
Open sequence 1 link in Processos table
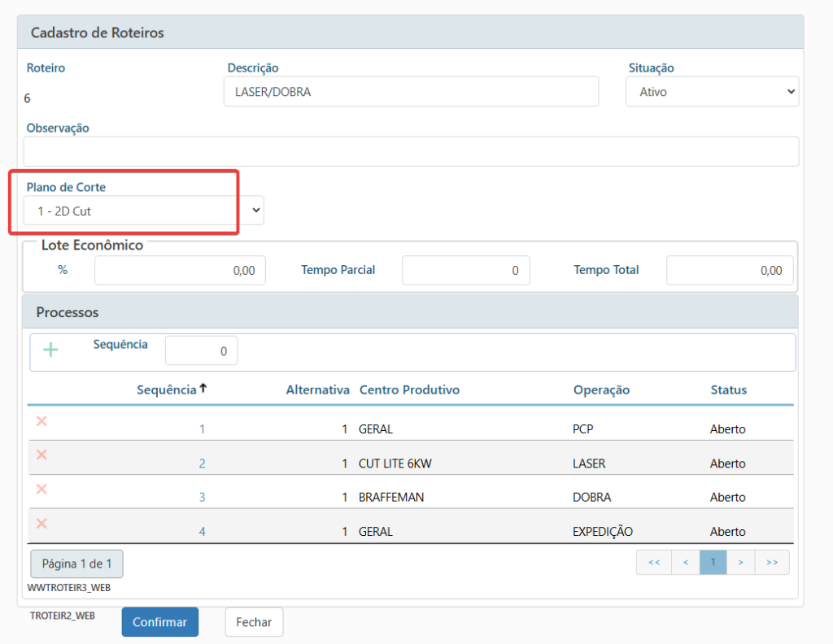pos(202,429)
